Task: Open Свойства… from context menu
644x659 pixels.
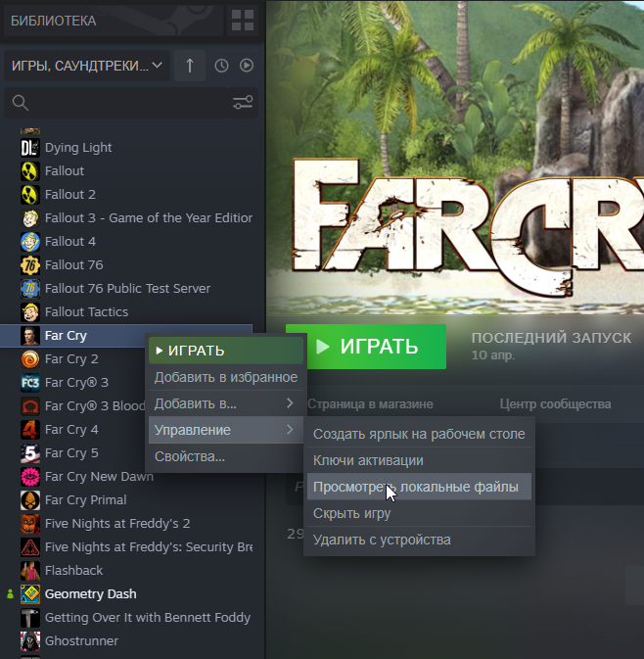Action: tap(226, 457)
